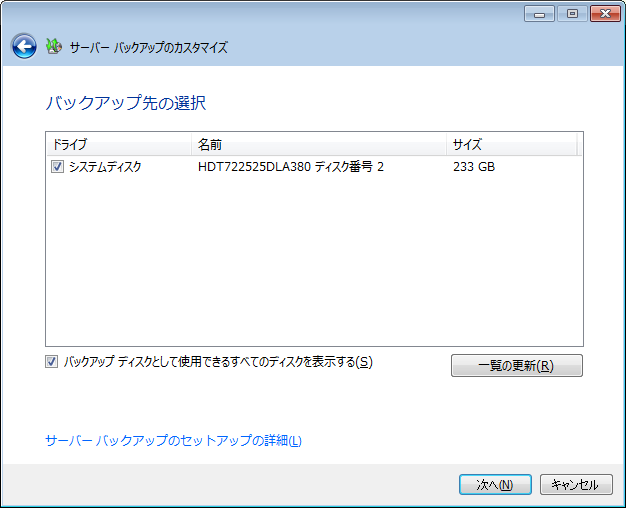Screen dimensions: 626x508
Task: Click disk name HDT722525DLA380 ディスク番号 2
Action: click(x=291, y=167)
